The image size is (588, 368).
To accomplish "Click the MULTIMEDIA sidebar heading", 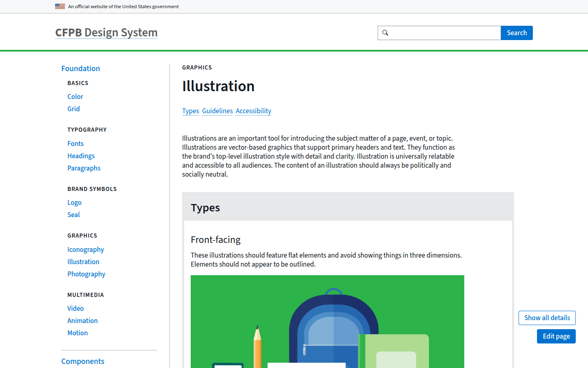I will click(x=86, y=295).
